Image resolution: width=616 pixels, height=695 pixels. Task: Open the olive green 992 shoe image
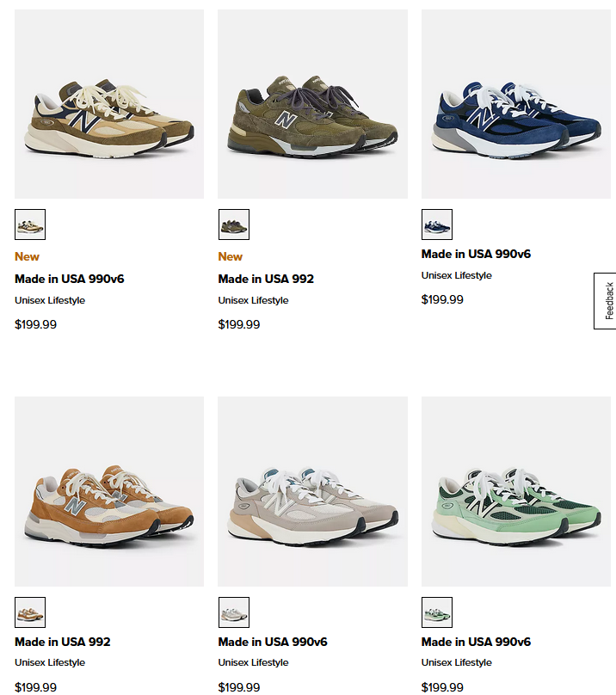(x=312, y=104)
